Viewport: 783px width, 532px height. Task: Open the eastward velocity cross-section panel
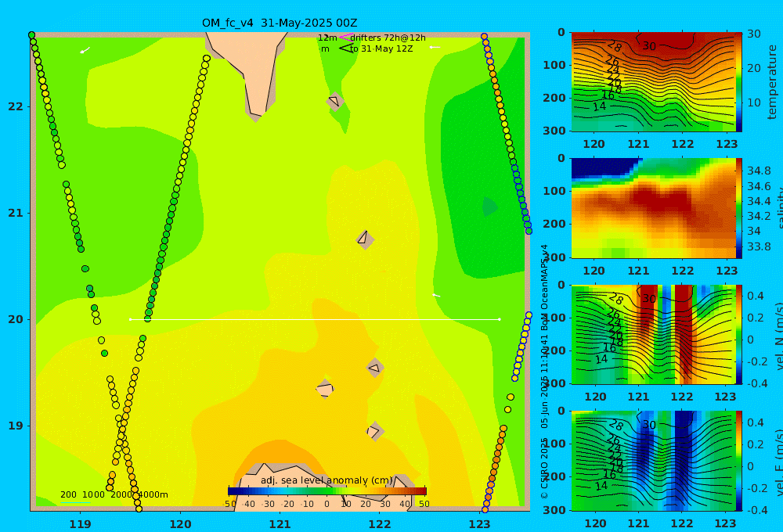click(654, 462)
